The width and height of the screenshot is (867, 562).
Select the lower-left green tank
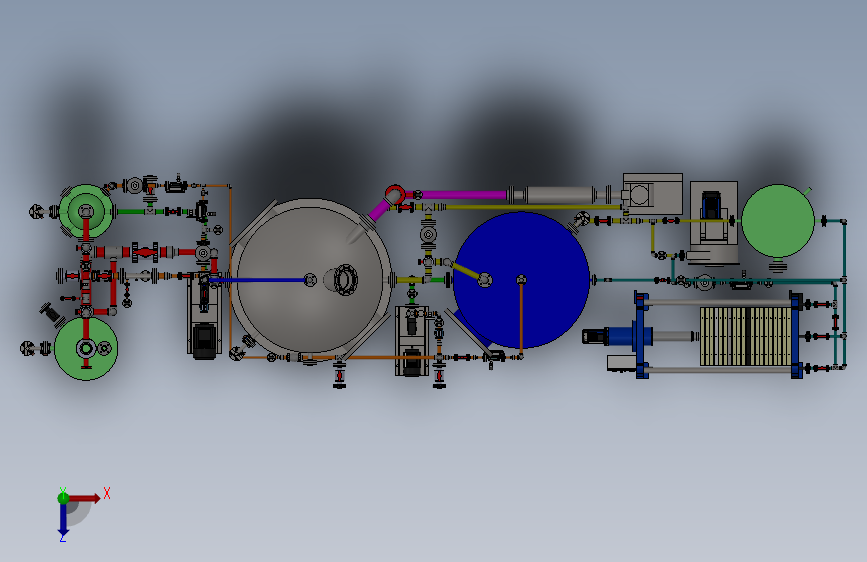click(x=86, y=348)
